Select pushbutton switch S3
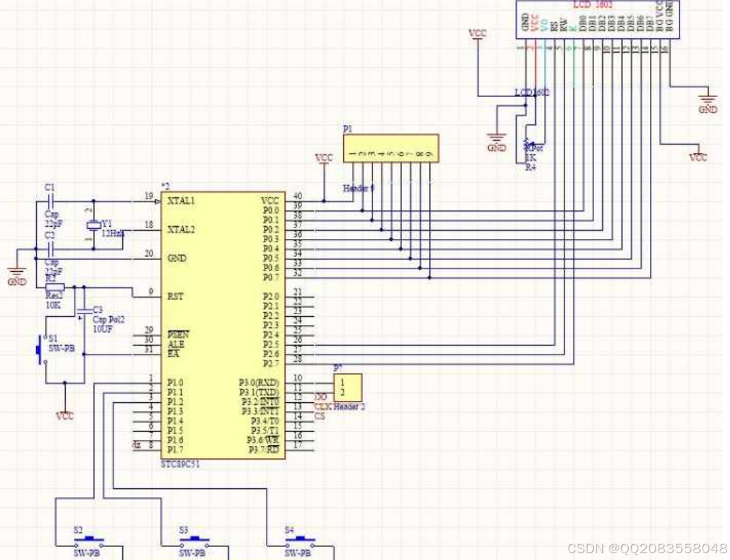 point(194,542)
